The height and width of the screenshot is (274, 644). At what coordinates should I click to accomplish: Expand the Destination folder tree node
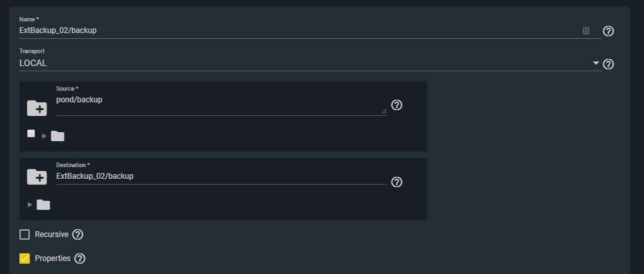pyautogui.click(x=30, y=205)
